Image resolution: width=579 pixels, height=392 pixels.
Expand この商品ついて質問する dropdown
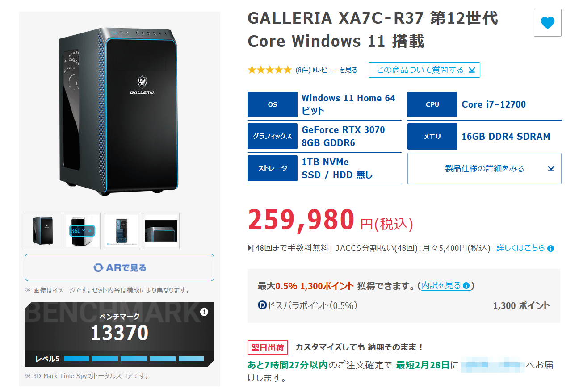coord(424,70)
